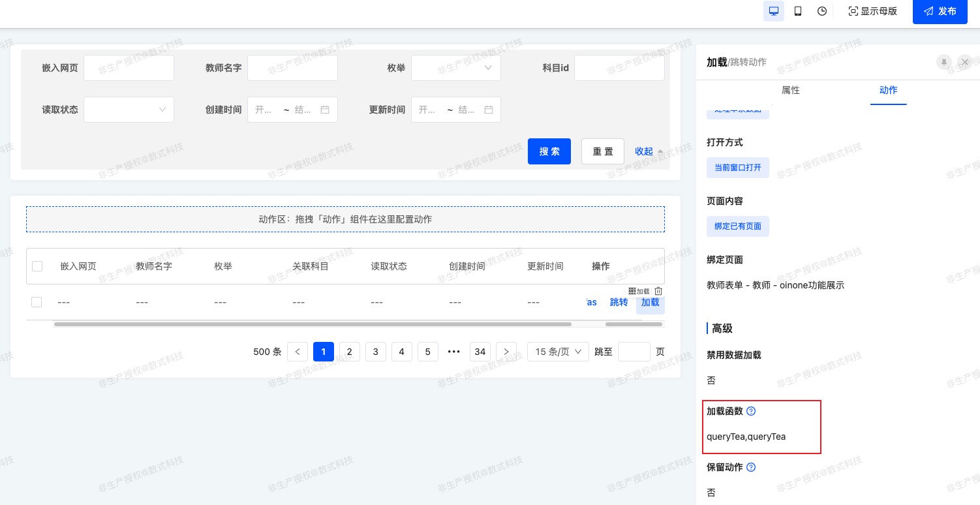Screen dimensions: 980x505
Task: Collapse search filters with 收起
Action: (x=649, y=151)
